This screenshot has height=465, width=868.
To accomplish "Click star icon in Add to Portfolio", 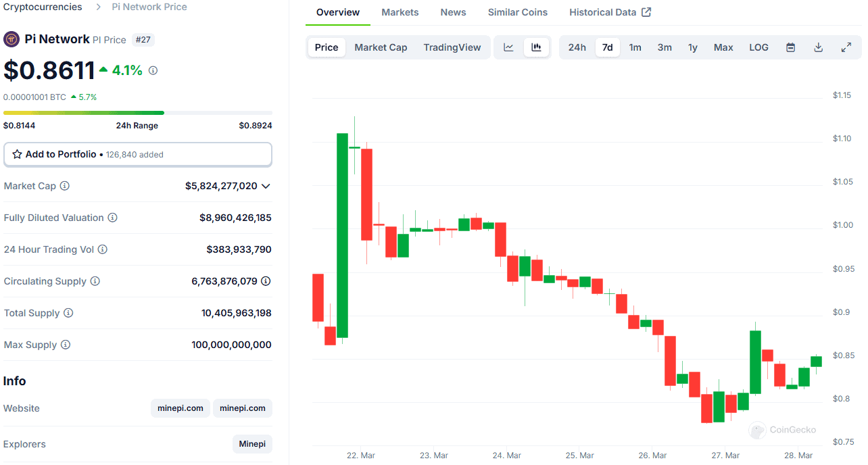I will (x=18, y=154).
